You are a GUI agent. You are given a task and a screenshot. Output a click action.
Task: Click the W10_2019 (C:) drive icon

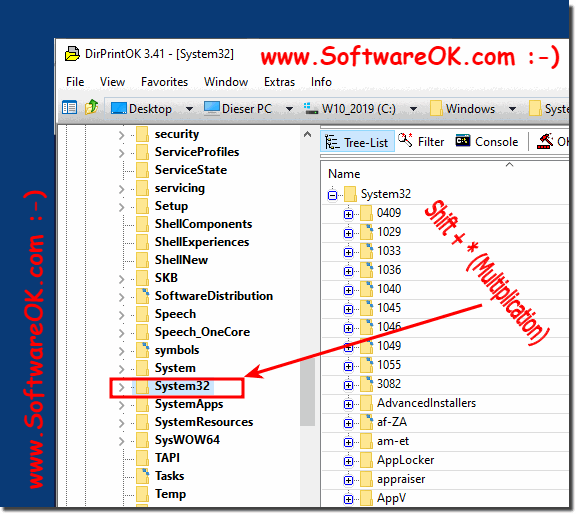311,108
